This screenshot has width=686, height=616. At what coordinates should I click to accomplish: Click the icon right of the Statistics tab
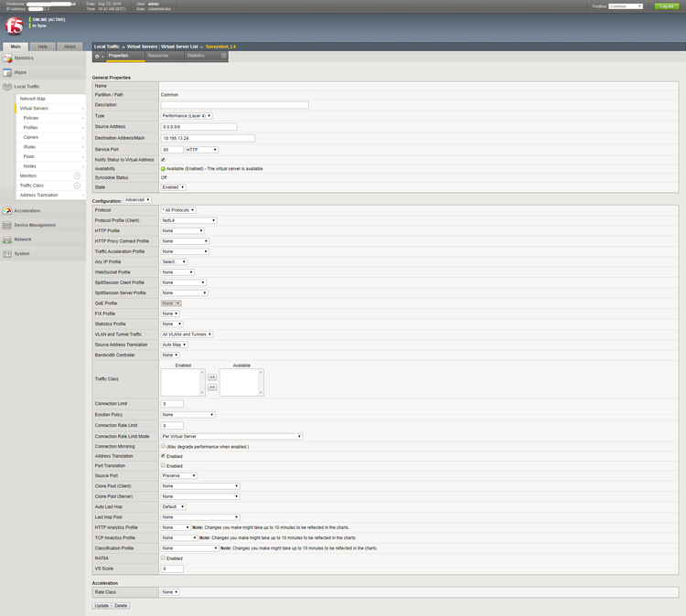click(223, 56)
